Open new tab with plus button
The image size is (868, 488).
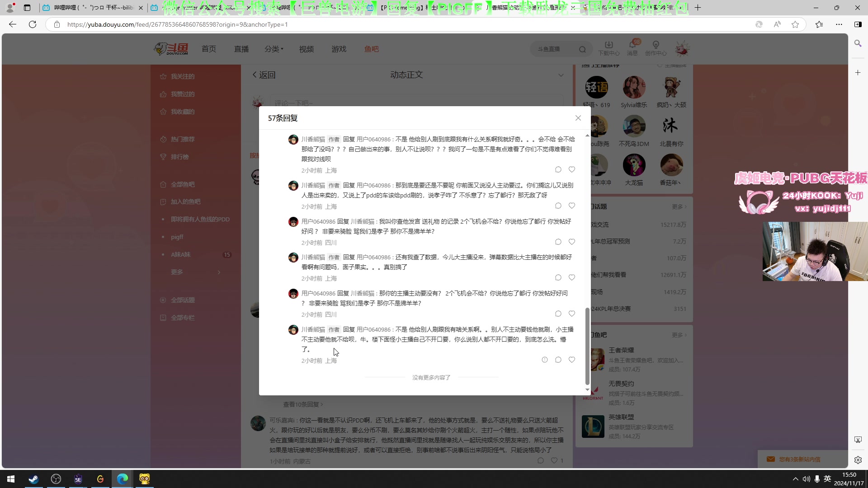click(x=698, y=8)
